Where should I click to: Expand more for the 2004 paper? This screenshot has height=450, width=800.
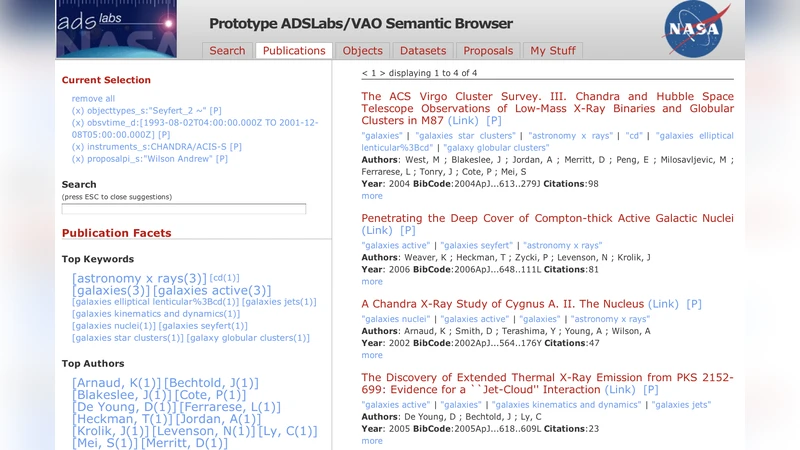coord(372,196)
